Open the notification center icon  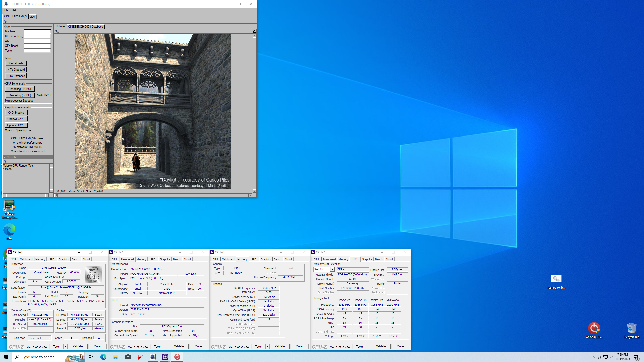click(x=636, y=357)
